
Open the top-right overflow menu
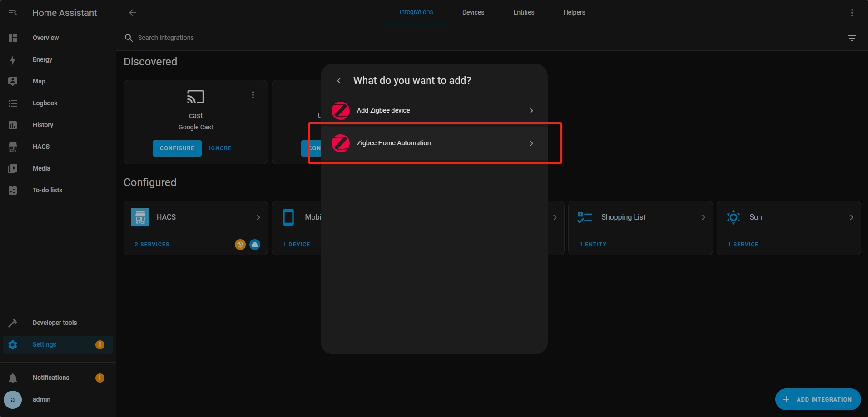coord(852,13)
